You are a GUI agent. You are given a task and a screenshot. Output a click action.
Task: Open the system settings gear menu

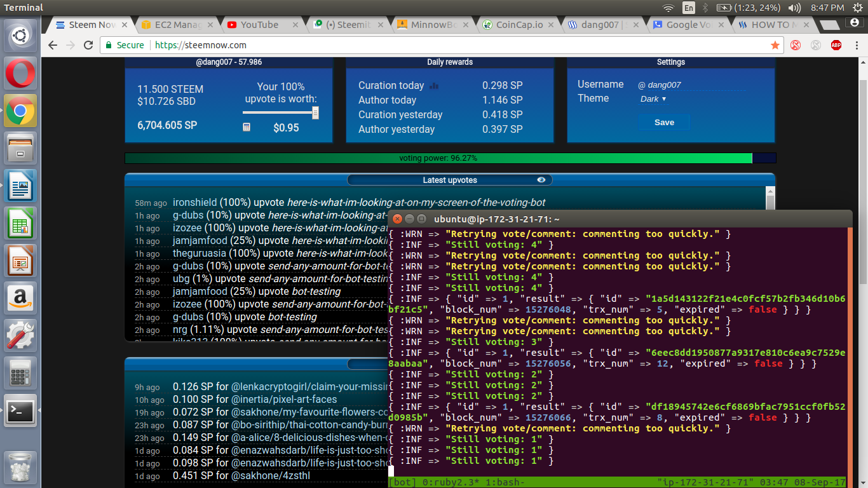(x=859, y=8)
